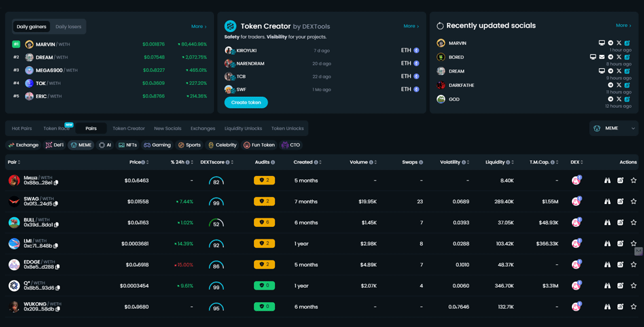644x327 pixels.
Task: Click More link in Token Creator panel
Action: coord(411,26)
